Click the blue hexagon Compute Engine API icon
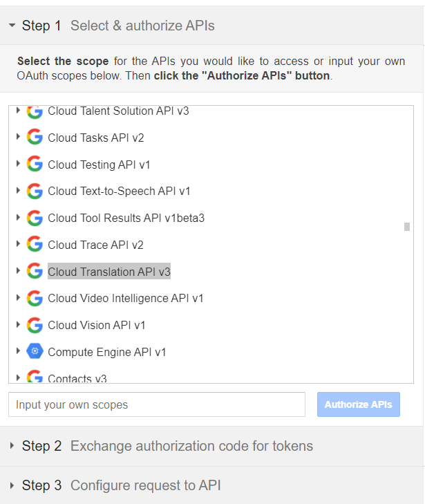The width and height of the screenshot is (425, 504). (x=35, y=352)
